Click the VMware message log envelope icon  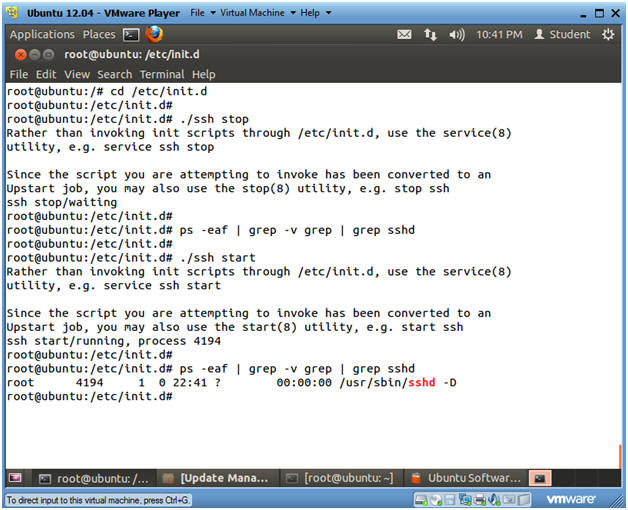[509, 500]
